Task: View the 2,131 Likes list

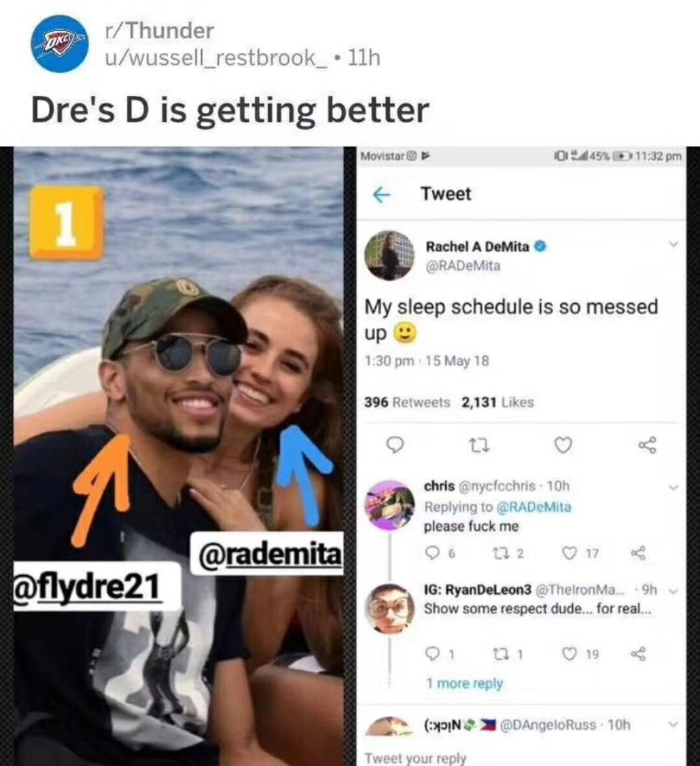Action: [497, 402]
